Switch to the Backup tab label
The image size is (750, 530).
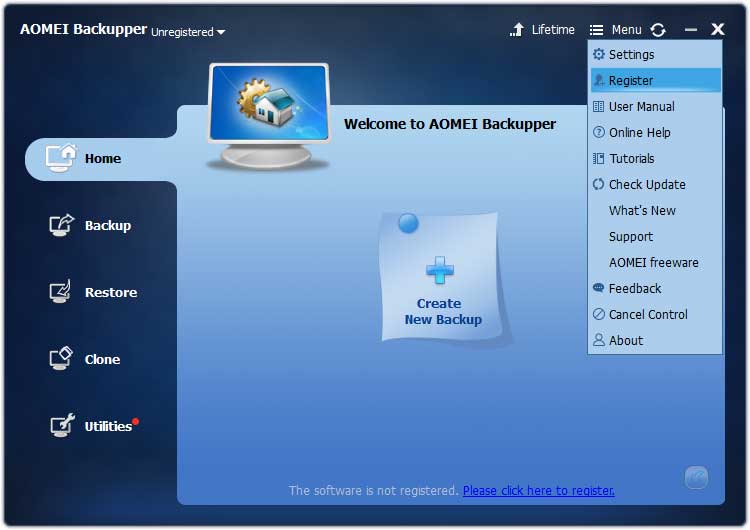click(108, 226)
